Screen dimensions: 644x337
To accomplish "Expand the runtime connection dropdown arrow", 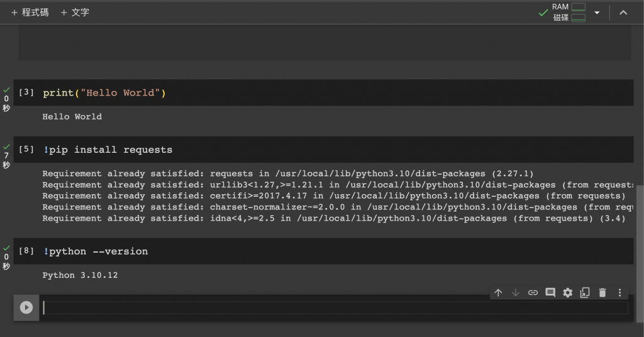I will pyautogui.click(x=597, y=13).
